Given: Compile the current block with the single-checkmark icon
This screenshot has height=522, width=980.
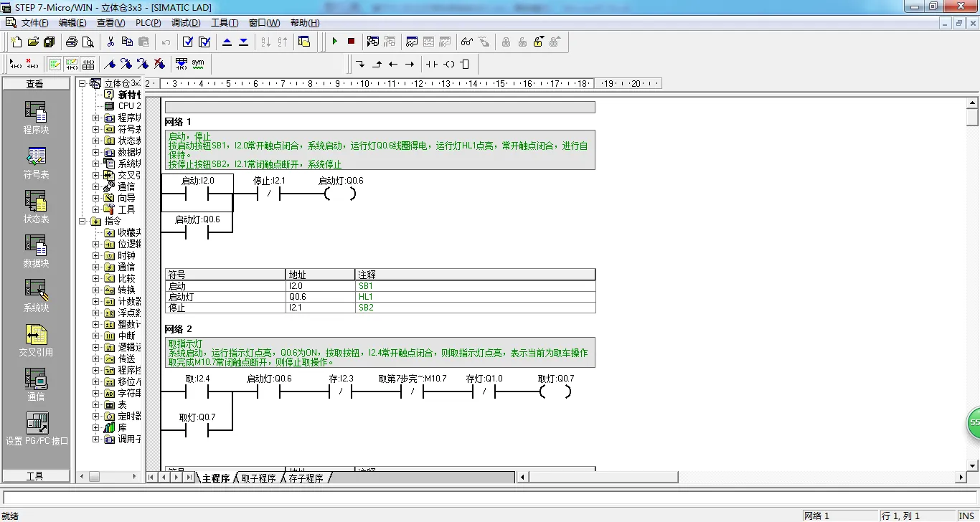Looking at the screenshot, I should (188, 42).
